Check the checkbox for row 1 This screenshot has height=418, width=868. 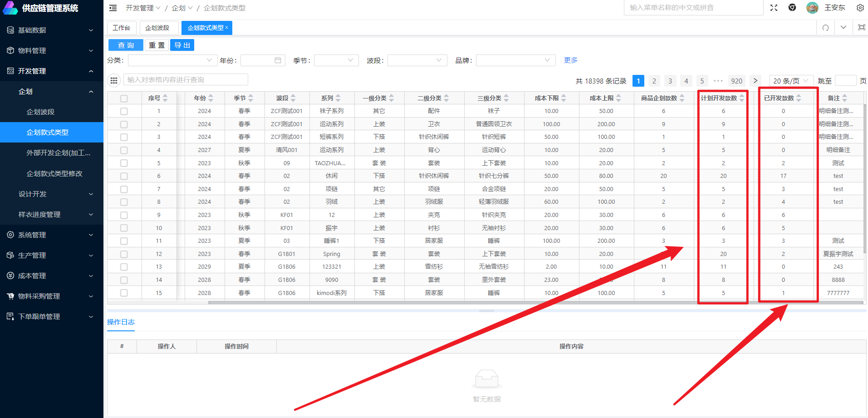click(x=124, y=111)
